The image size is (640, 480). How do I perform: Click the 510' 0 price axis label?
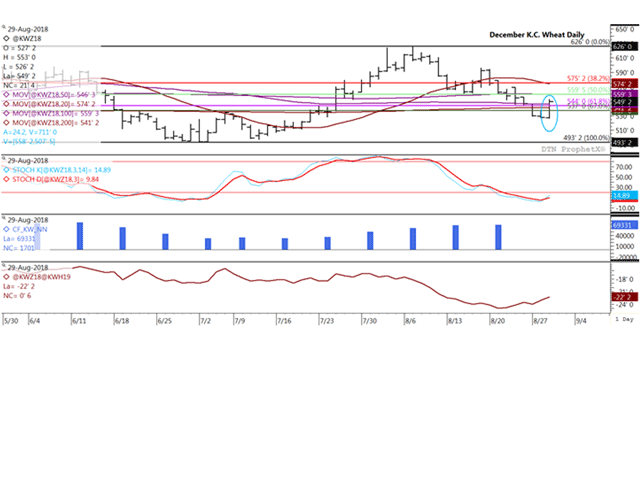624,131
